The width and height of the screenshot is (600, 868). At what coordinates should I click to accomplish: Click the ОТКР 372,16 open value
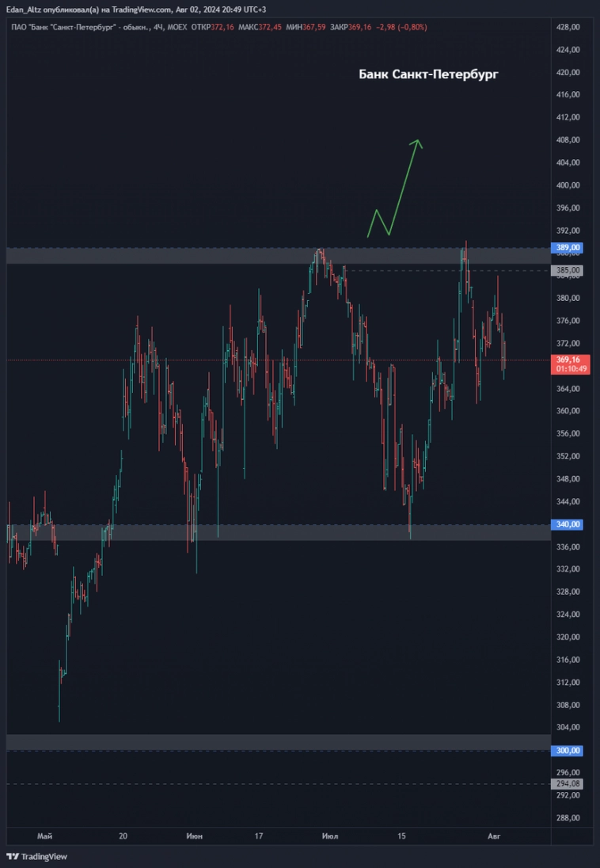tap(213, 27)
